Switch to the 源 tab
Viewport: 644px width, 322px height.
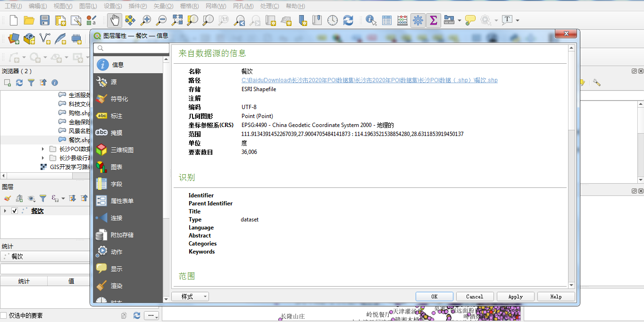[x=128, y=82]
